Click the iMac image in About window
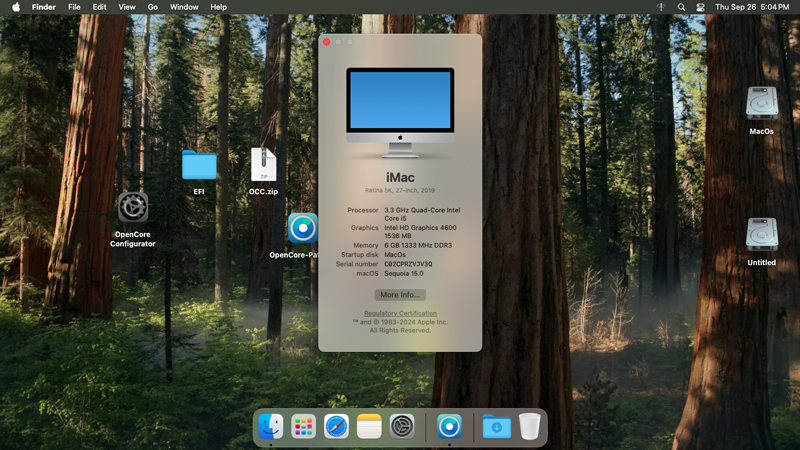Viewport: 800px width, 450px height. pyautogui.click(x=400, y=112)
